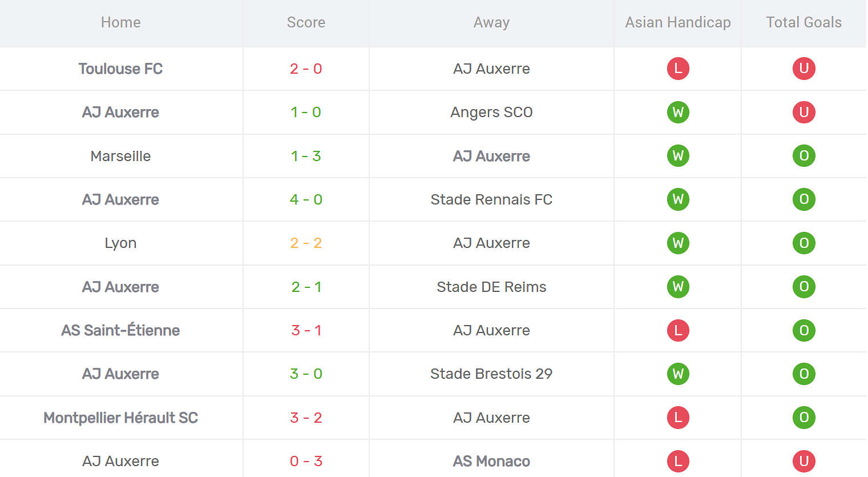The image size is (868, 477).
Task: Click Stade Brestois 29 team name
Action: click(491, 374)
